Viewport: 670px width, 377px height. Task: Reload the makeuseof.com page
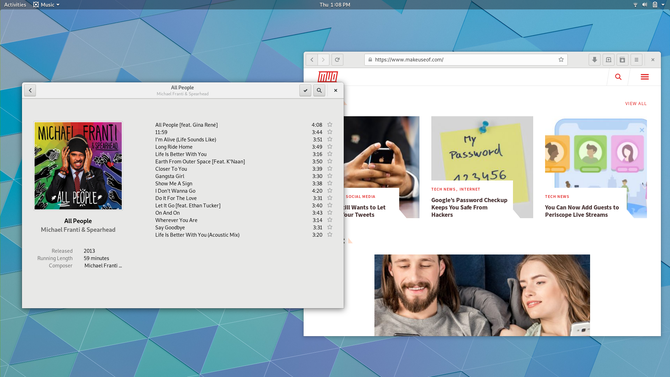coord(337,60)
